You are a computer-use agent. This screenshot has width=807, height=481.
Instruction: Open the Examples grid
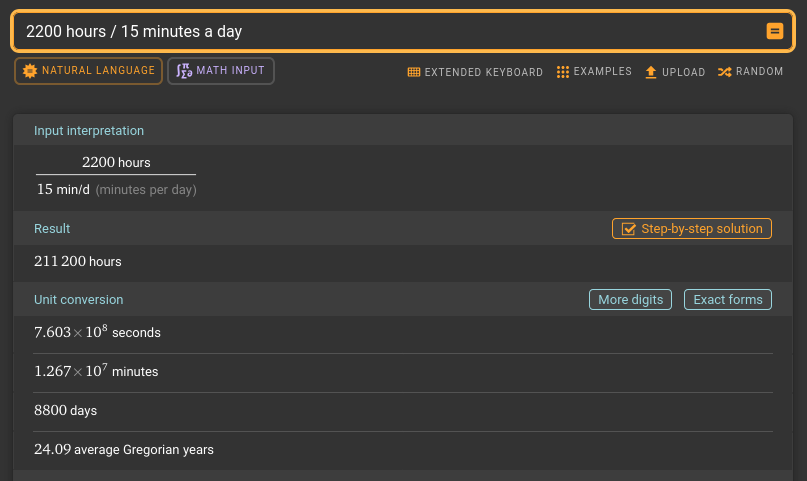click(594, 72)
